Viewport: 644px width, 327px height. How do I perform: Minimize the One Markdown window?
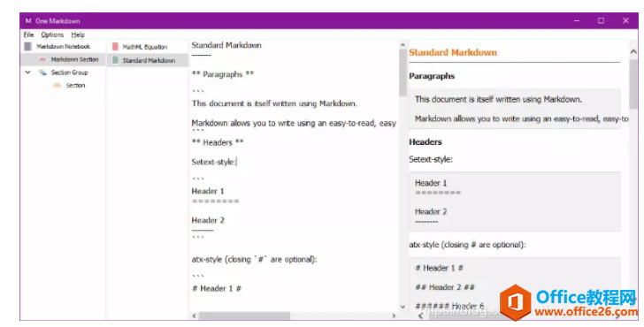[577, 20]
